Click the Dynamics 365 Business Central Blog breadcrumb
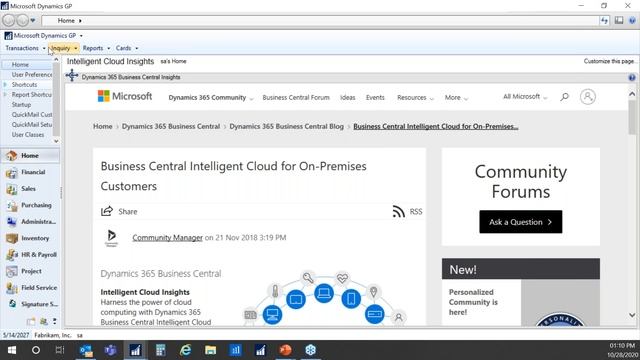The image size is (640, 360). pyautogui.click(x=287, y=127)
